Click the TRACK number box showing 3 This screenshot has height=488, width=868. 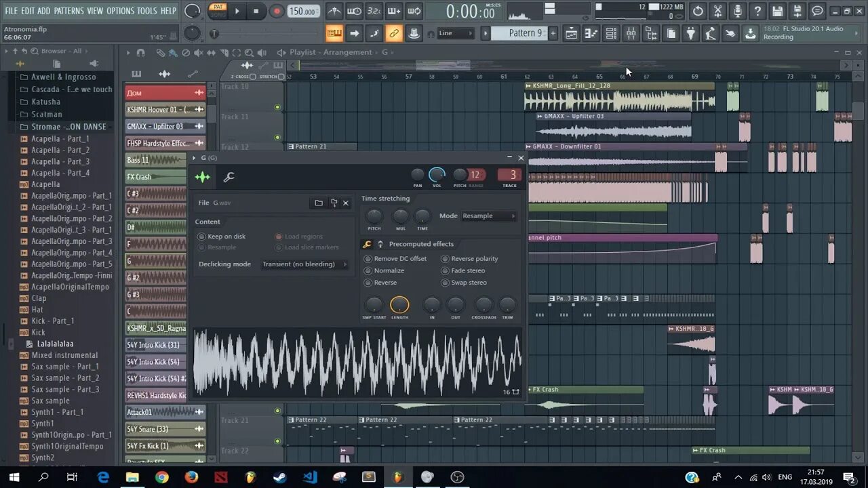pyautogui.click(x=510, y=175)
